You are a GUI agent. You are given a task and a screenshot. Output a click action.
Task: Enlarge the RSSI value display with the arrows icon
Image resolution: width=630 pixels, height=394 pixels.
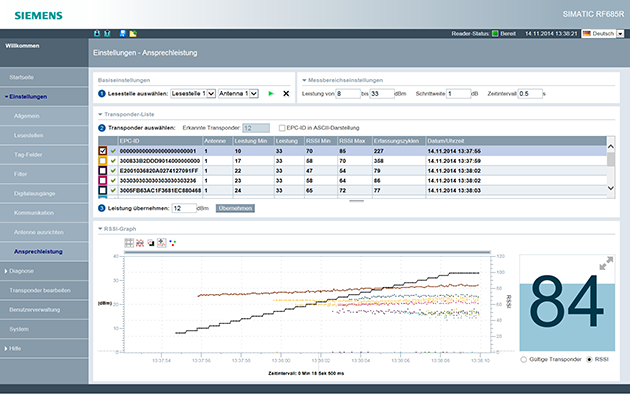tap(606, 263)
